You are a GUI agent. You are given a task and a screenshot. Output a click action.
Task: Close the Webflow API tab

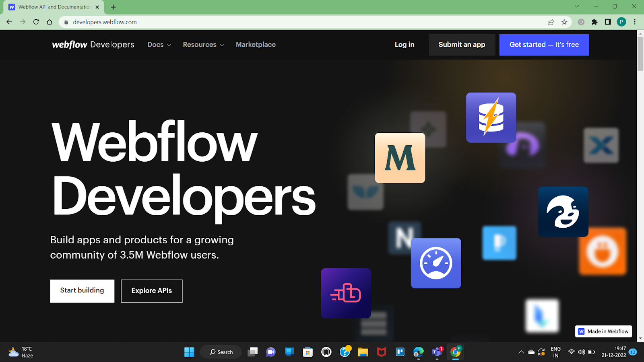coord(97,7)
